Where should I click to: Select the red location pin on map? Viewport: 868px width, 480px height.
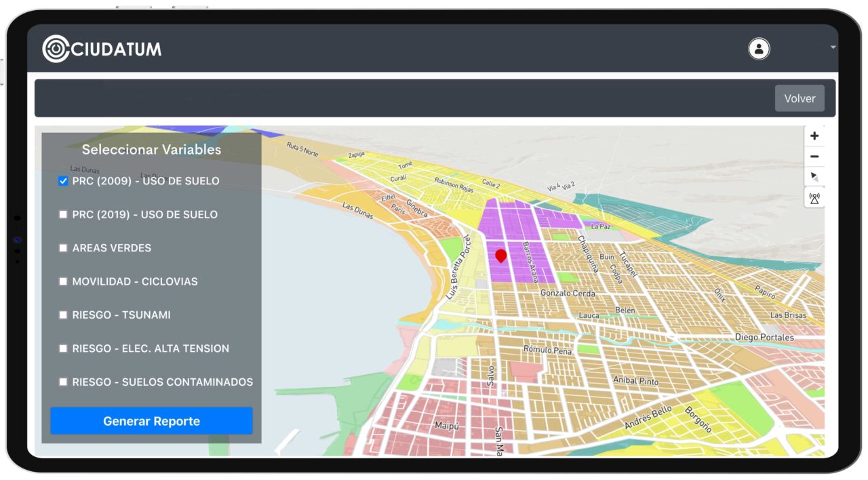pos(501,256)
